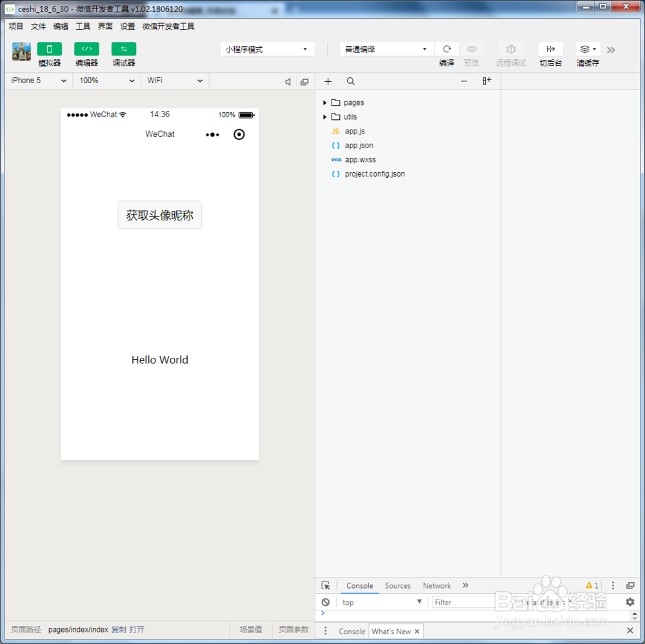Switch to the What's New tab

[x=392, y=631]
